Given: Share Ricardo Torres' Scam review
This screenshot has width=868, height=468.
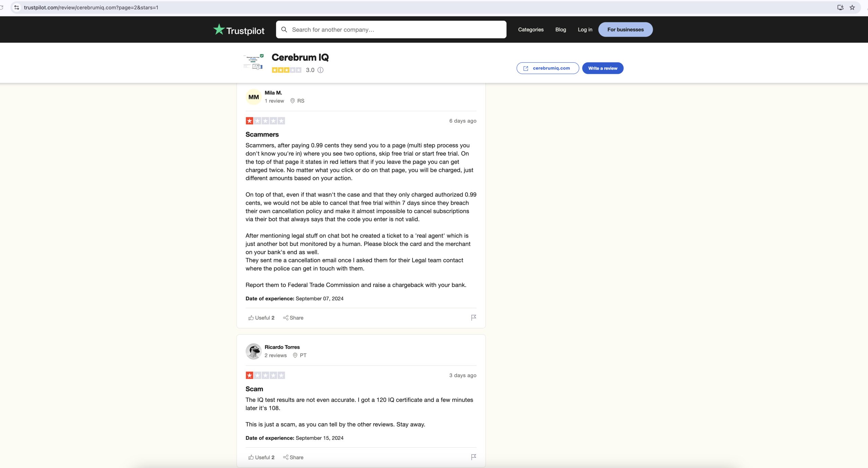Looking at the screenshot, I should [x=293, y=457].
